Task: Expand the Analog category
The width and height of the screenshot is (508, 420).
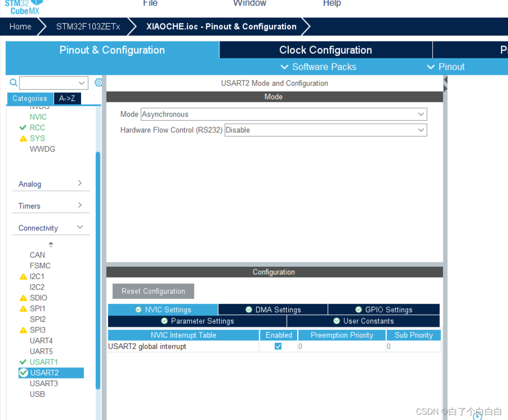Action: click(51, 184)
